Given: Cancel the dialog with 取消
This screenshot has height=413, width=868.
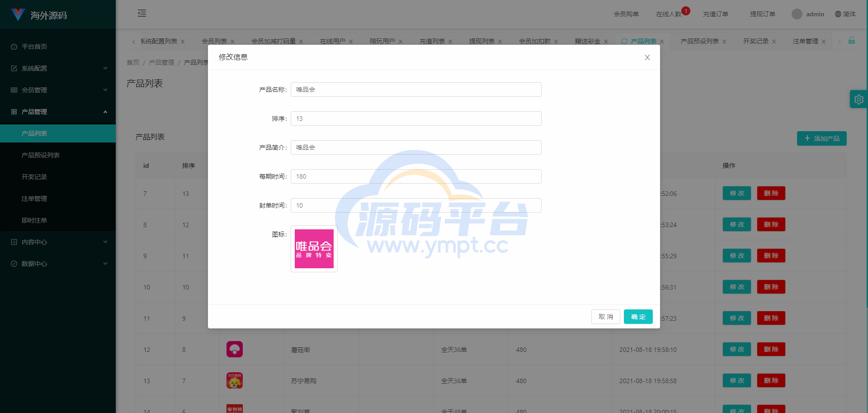Looking at the screenshot, I should click(x=606, y=317).
